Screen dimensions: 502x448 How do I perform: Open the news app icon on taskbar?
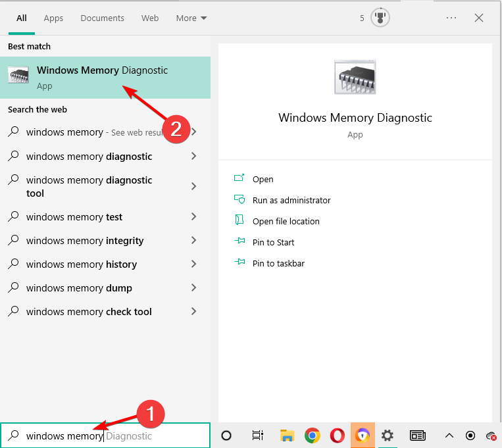(x=418, y=436)
